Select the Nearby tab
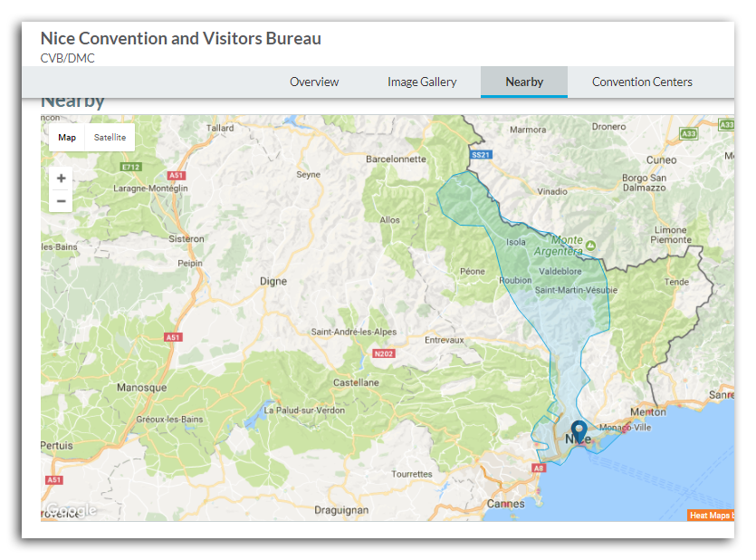This screenshot has width=756, height=560. coord(523,82)
